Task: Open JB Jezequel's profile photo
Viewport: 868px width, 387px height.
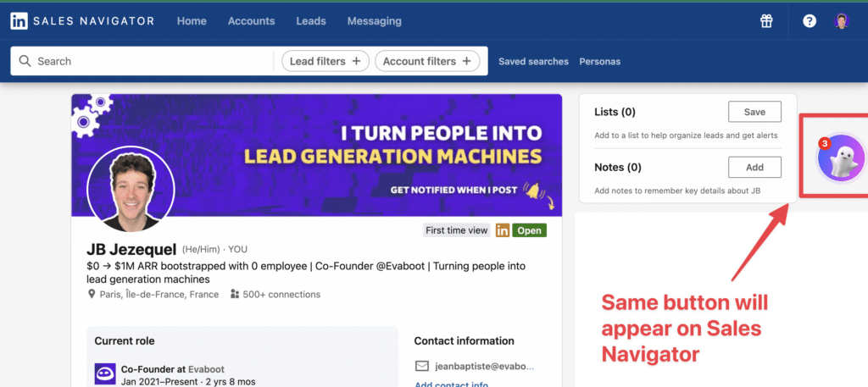Action: pos(131,189)
